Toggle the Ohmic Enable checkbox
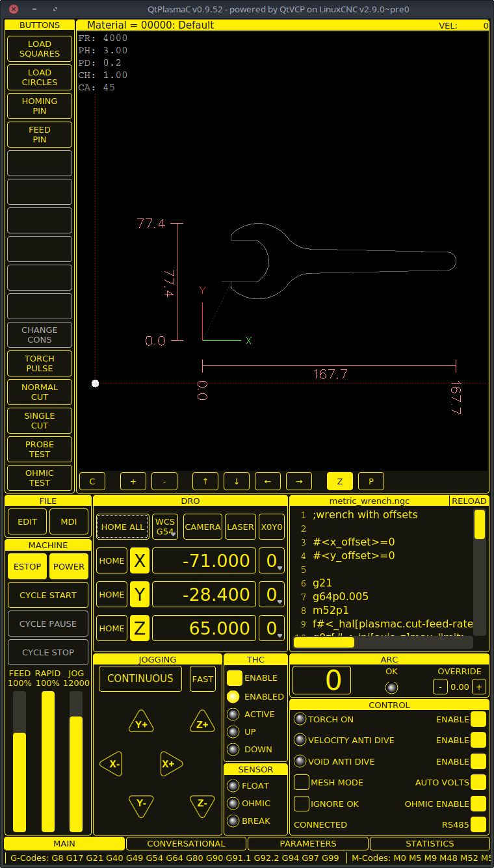 [478, 804]
